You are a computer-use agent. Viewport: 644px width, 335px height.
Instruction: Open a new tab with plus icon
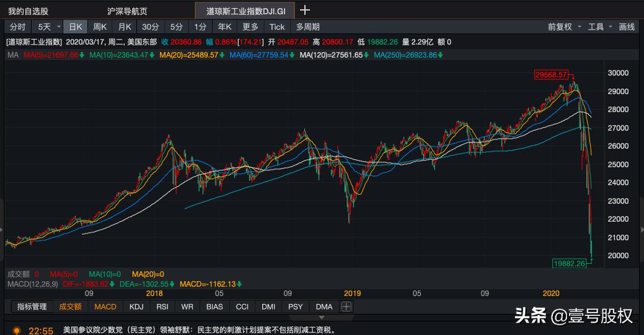304,10
